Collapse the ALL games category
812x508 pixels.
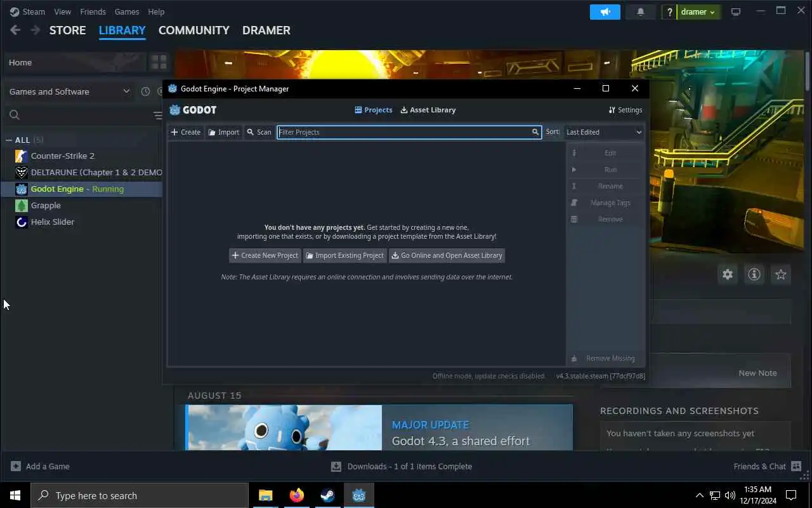click(x=9, y=140)
